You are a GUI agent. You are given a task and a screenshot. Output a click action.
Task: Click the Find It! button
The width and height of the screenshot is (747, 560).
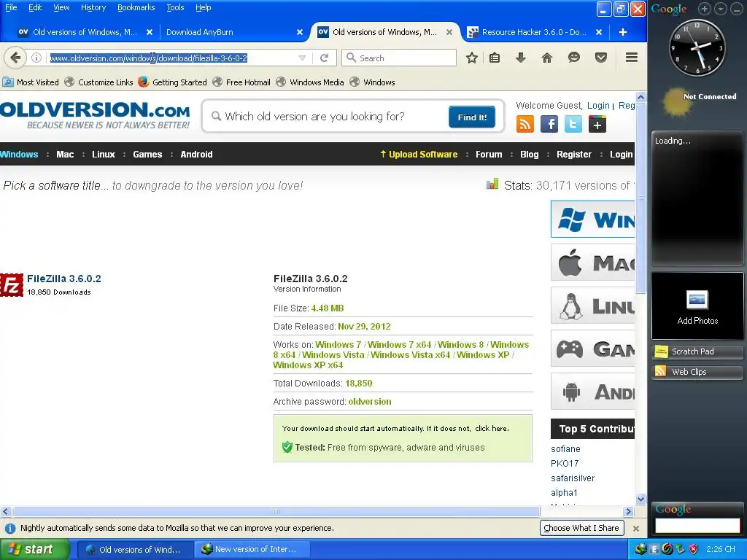click(x=472, y=117)
